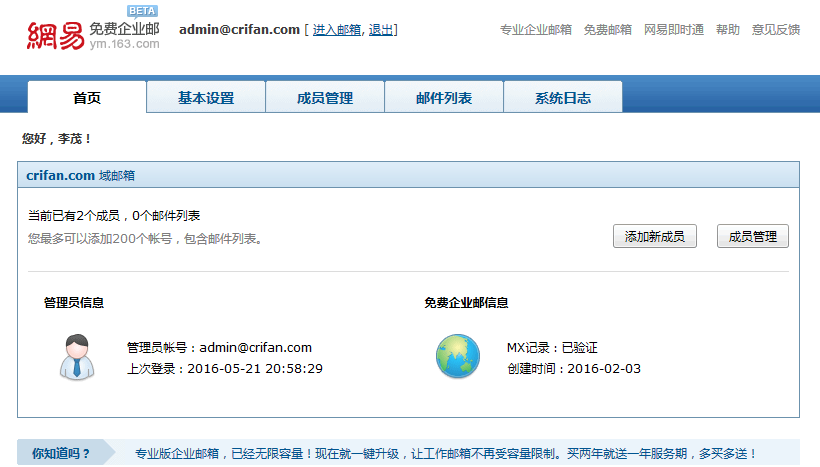
Task: Visit the 网易即时通 link
Action: click(x=674, y=30)
